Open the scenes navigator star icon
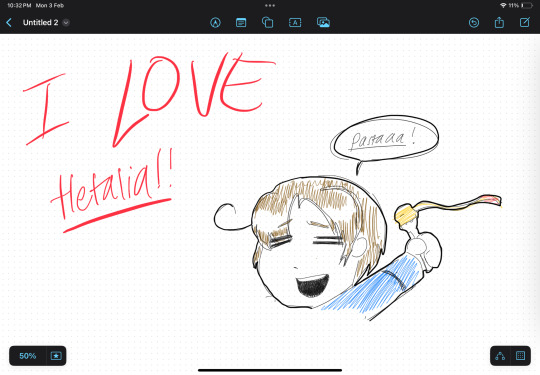 pos(56,356)
